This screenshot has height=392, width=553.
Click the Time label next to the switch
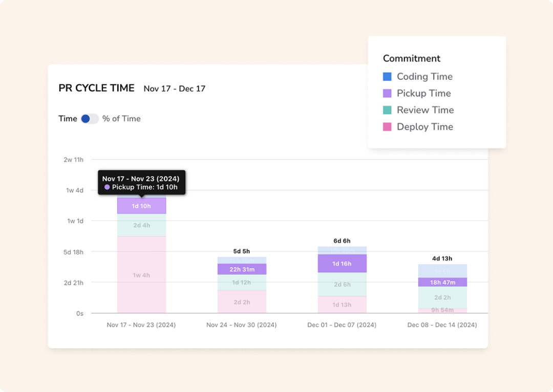point(67,118)
